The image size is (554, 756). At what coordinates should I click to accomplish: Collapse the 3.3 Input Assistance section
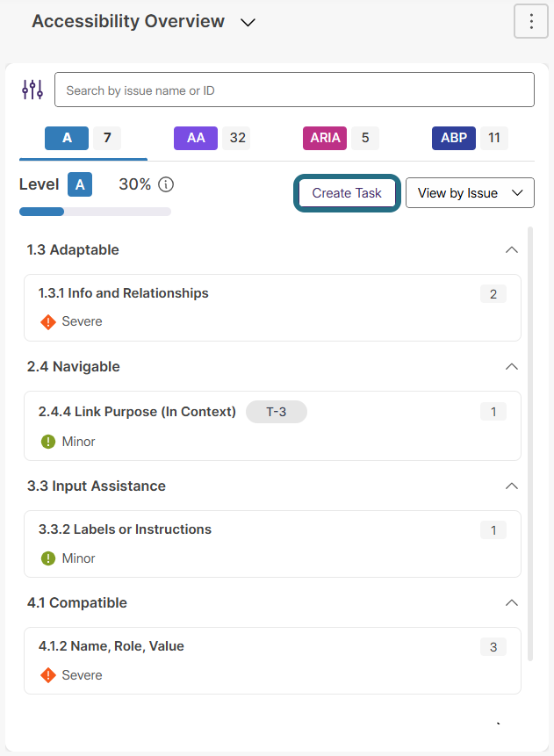[x=512, y=486]
